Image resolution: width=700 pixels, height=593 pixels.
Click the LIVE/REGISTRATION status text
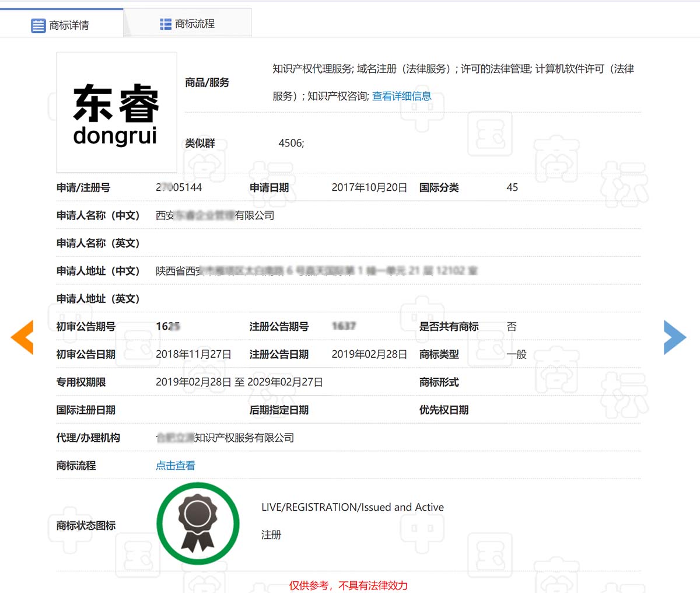click(x=352, y=507)
